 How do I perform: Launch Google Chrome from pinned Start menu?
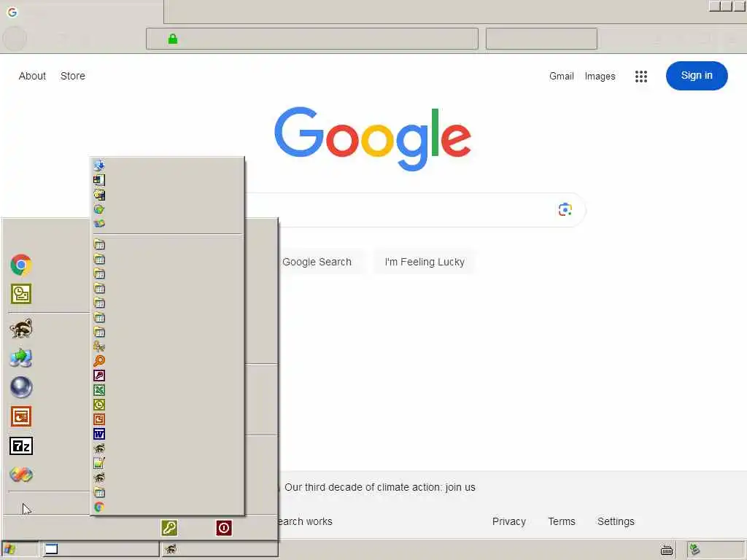pos(21,265)
